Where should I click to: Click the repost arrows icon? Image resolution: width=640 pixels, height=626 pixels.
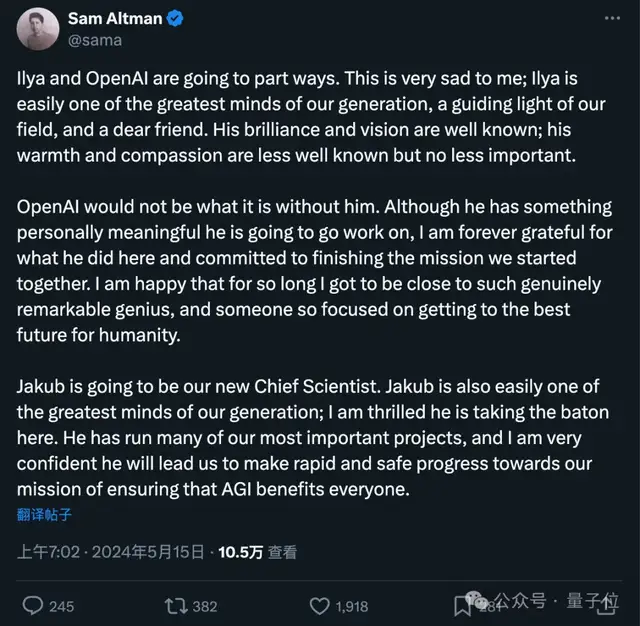[x=176, y=606]
